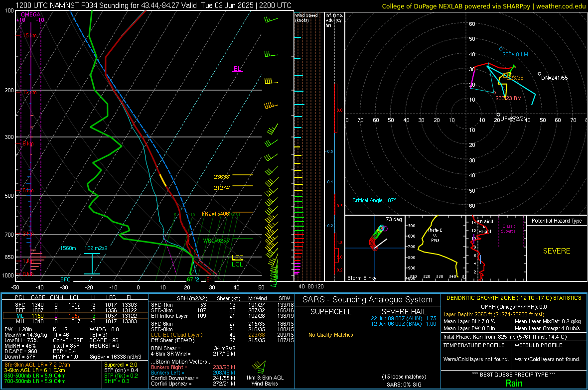Click the Dendritic Growth Zone statistics header
Screen dimensions: 588x390
pyautogui.click(x=514, y=298)
